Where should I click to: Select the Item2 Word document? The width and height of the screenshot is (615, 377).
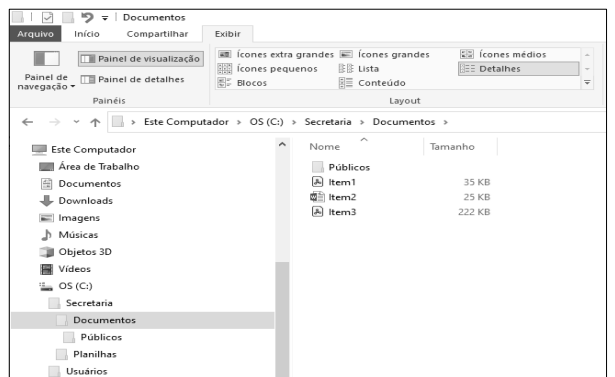[333, 197]
